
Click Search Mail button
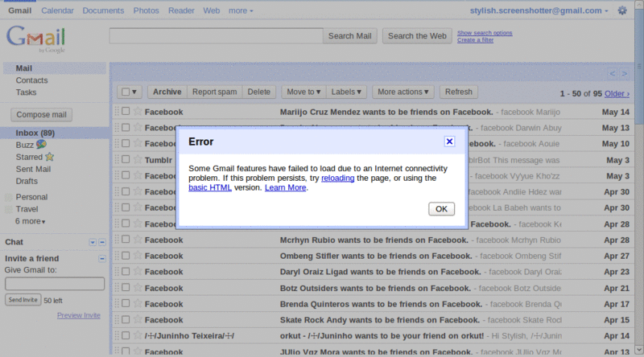click(x=350, y=35)
